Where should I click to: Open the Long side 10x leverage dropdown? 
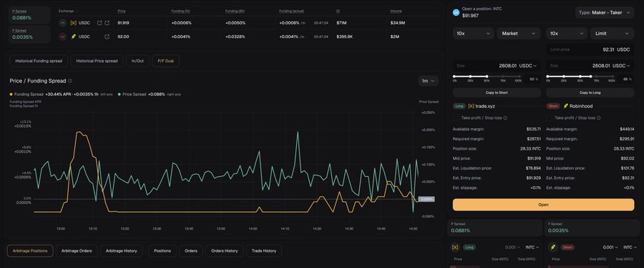tap(473, 33)
